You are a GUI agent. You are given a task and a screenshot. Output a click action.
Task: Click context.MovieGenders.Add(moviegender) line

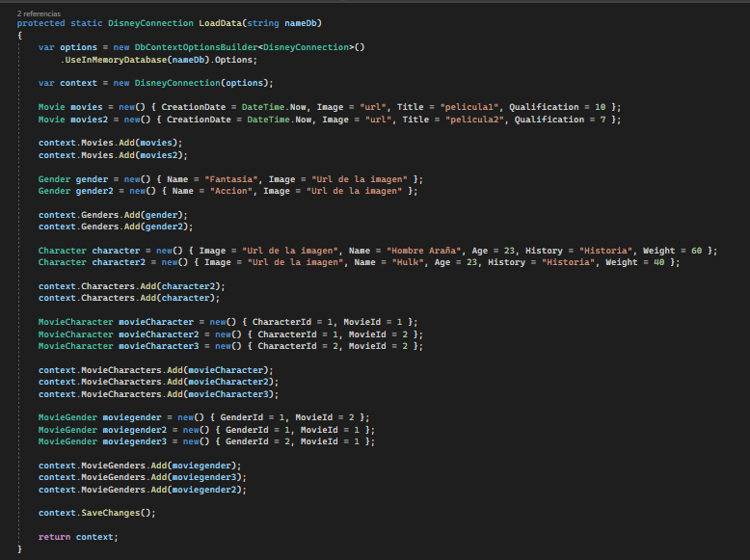pos(140,466)
